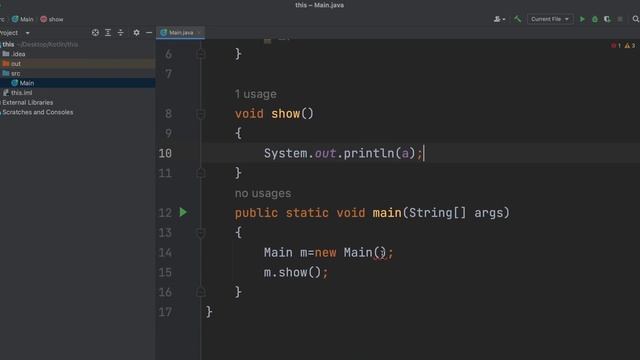Click the 'main' method name on line 12

387,213
